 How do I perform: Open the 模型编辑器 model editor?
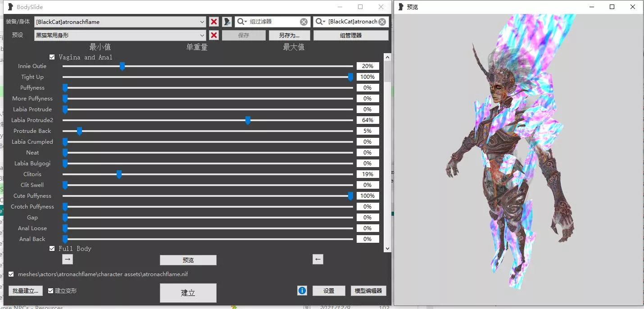(x=368, y=291)
